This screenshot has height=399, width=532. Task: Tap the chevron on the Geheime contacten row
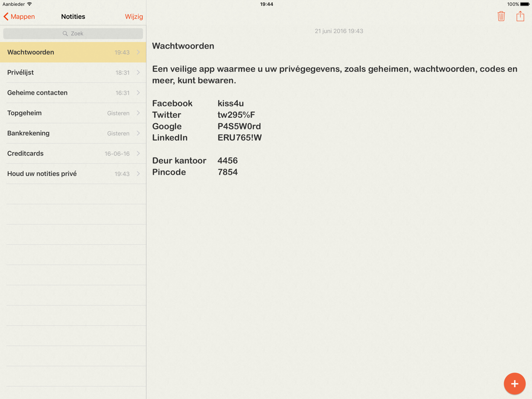(x=138, y=93)
